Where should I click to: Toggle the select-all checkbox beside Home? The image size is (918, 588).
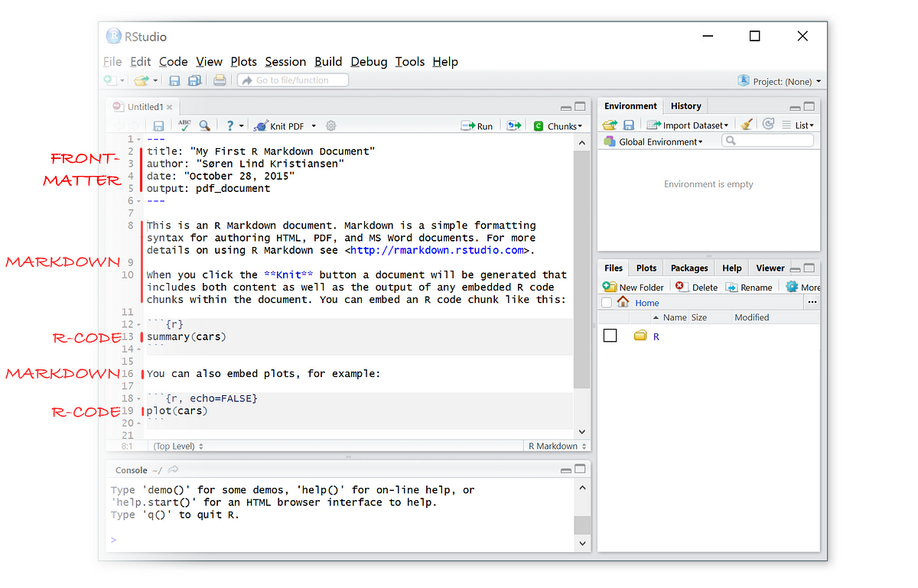point(607,303)
